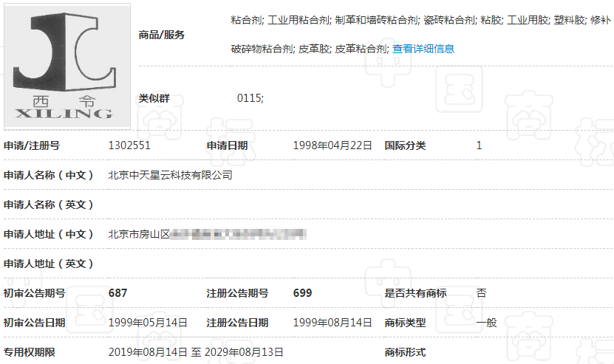Click applicant name 北京中天星云科技有限公司
This screenshot has height=364, width=614.
click(x=171, y=175)
